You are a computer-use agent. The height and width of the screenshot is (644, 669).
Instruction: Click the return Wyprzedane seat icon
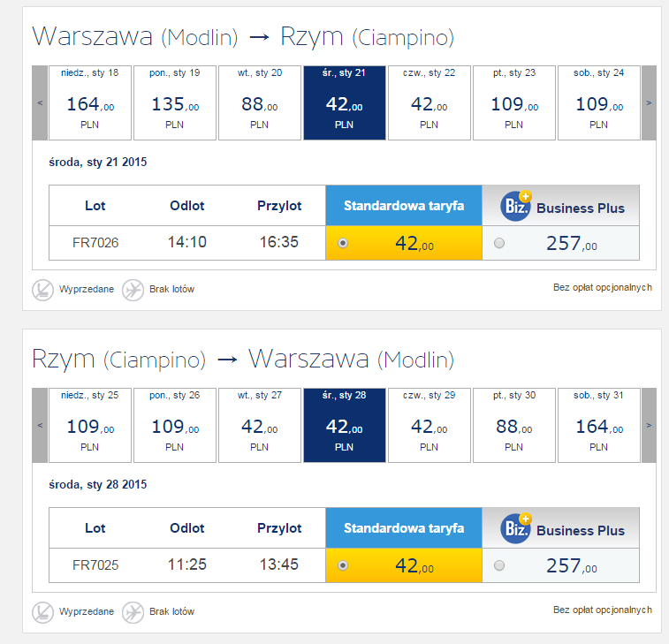(x=42, y=612)
